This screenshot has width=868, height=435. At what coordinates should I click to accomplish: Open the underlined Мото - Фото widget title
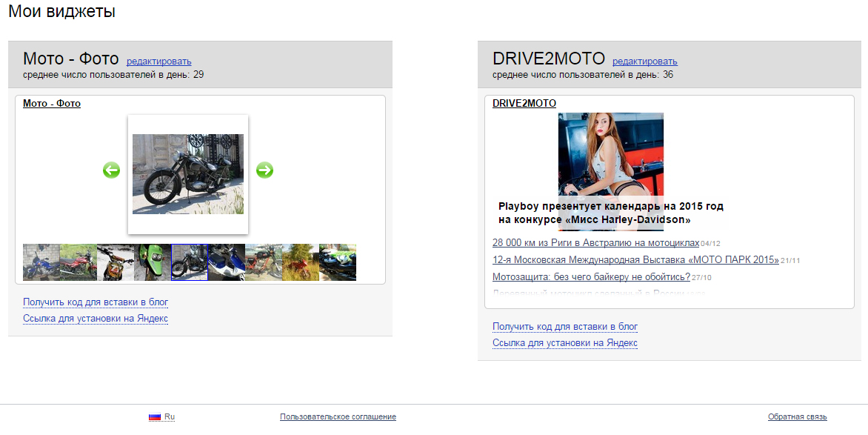click(x=52, y=104)
